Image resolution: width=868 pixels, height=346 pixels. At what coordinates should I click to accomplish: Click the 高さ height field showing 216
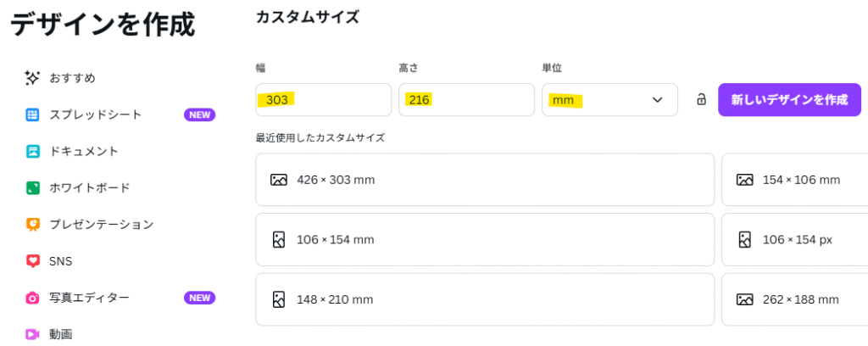(x=467, y=100)
